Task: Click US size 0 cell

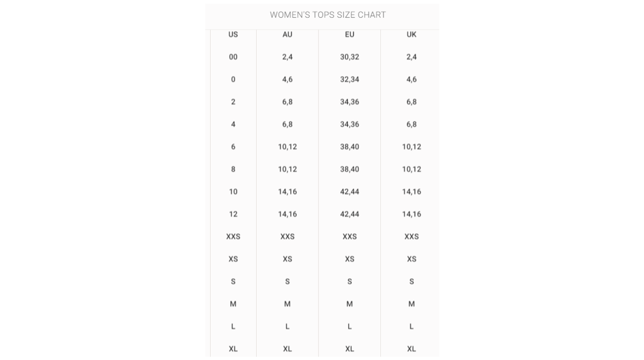Action: [233, 79]
